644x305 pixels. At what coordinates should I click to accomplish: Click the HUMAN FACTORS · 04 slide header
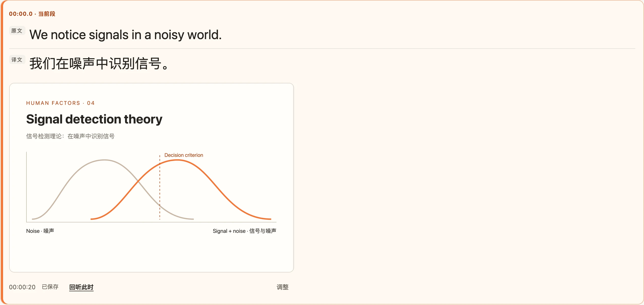(x=61, y=103)
